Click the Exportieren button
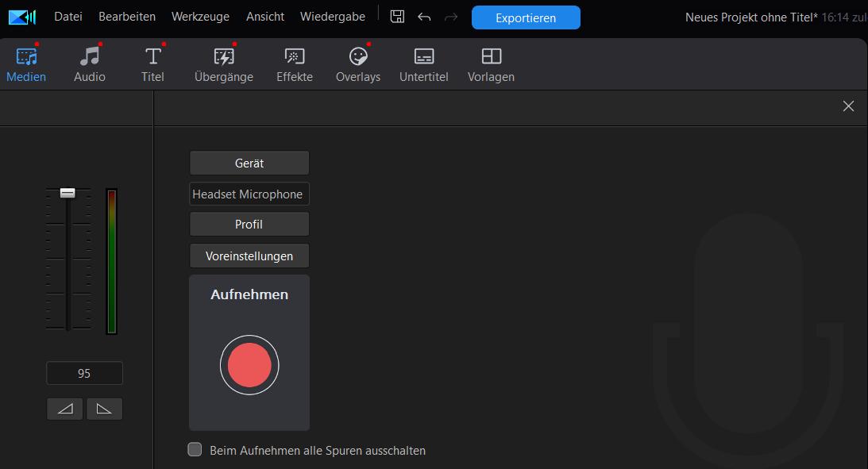Viewport: 868px width, 469px height. click(526, 17)
